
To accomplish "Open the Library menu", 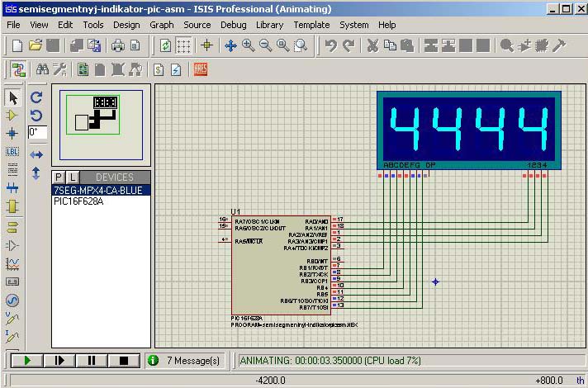I will 269,25.
